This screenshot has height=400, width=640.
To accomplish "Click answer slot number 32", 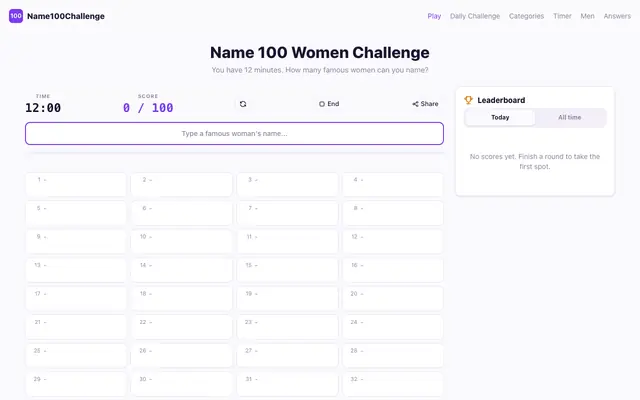I will coord(393,384).
